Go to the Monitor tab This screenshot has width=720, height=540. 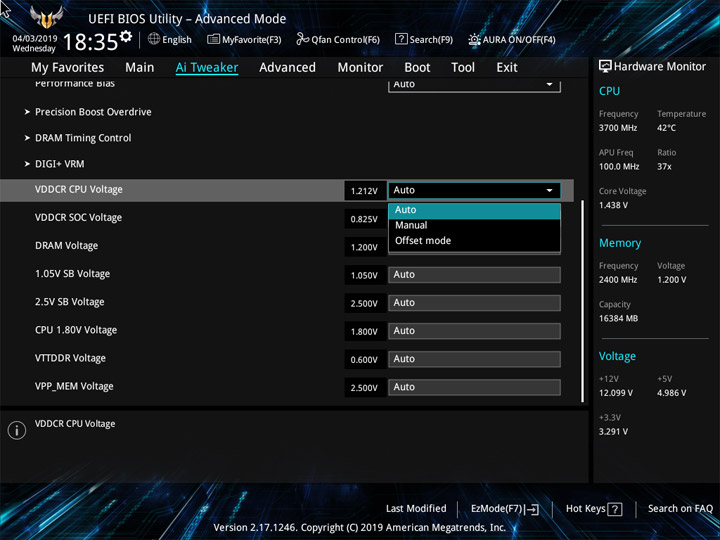tap(360, 68)
